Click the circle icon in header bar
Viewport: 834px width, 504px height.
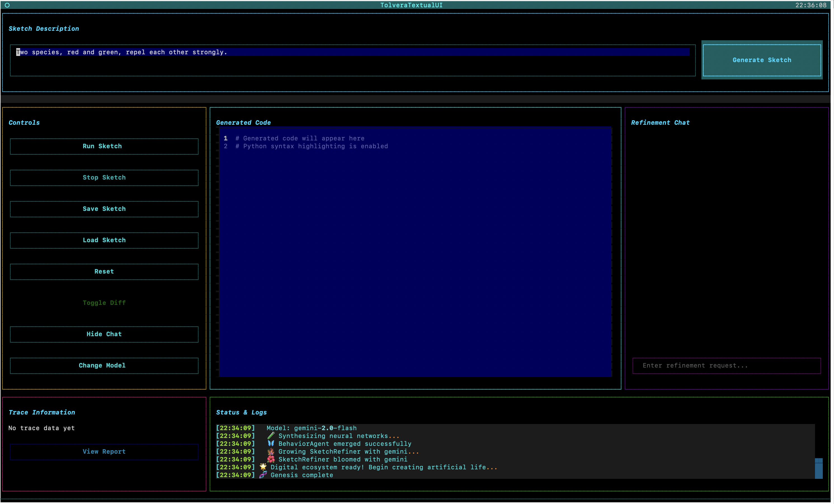(7, 5)
